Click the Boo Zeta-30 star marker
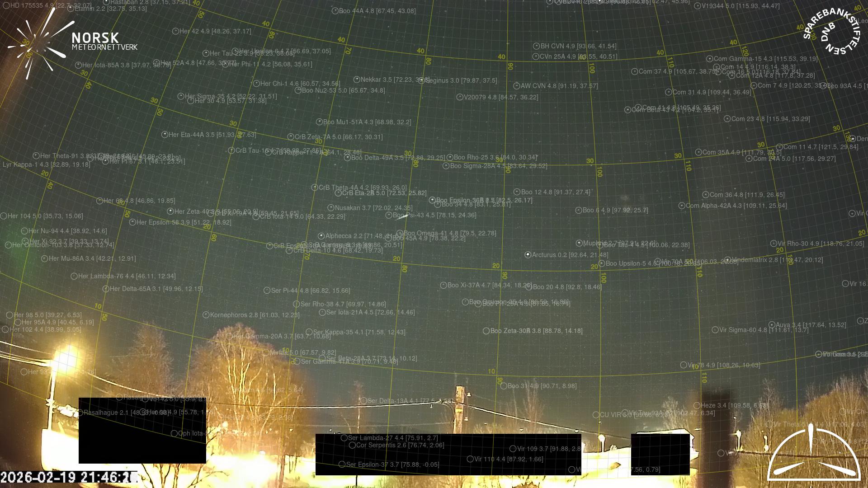The image size is (868, 488). click(486, 331)
